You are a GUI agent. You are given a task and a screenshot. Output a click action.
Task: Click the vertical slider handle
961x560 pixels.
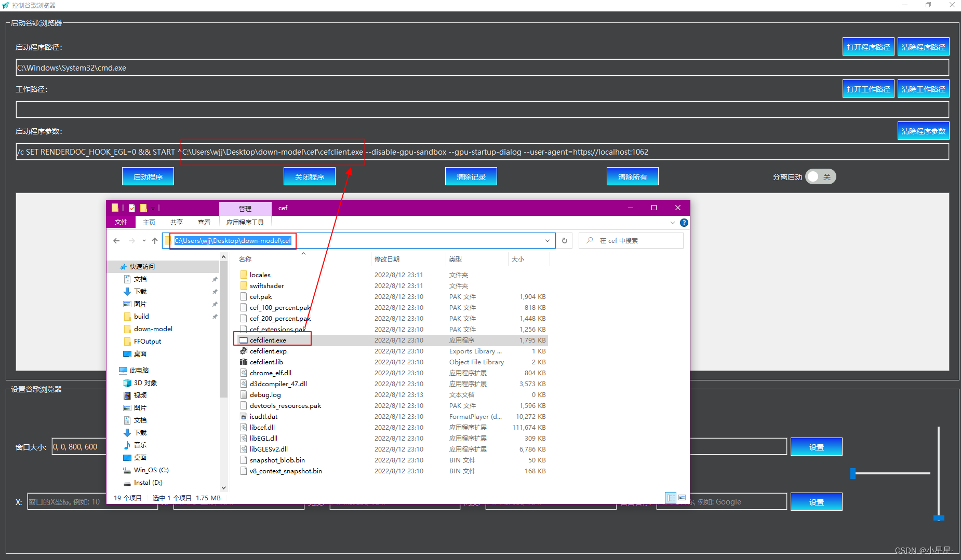click(x=938, y=517)
